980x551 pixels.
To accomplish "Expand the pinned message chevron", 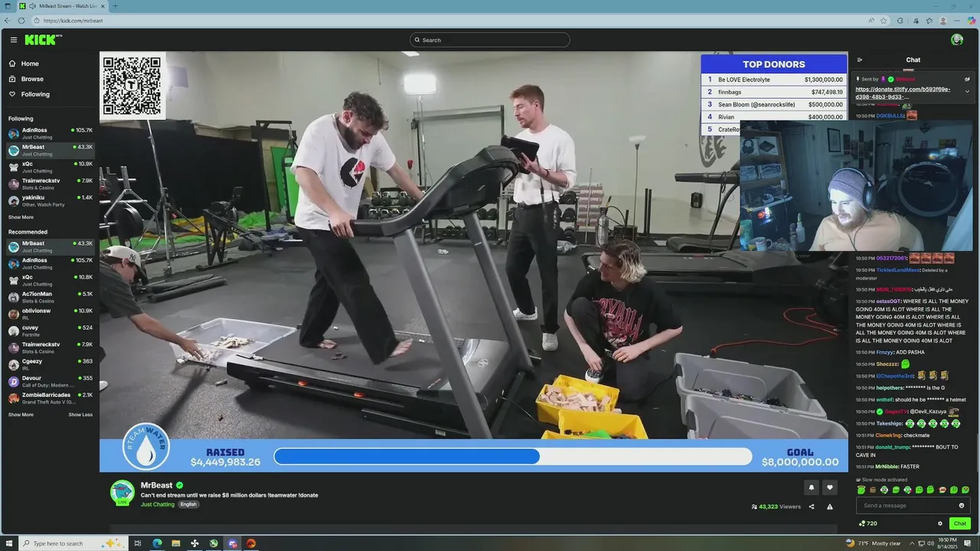I will pyautogui.click(x=967, y=92).
